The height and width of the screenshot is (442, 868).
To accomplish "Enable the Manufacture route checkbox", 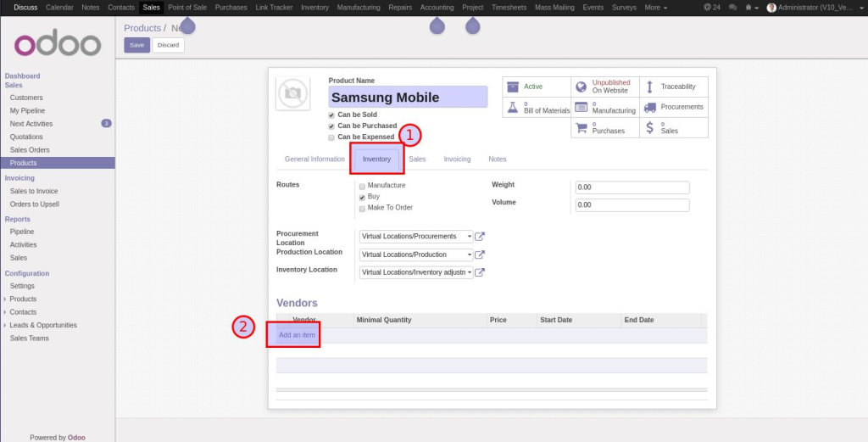I will (x=363, y=186).
